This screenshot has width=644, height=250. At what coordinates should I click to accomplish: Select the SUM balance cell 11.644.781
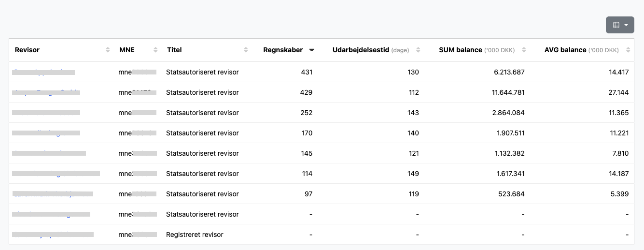tap(502, 92)
